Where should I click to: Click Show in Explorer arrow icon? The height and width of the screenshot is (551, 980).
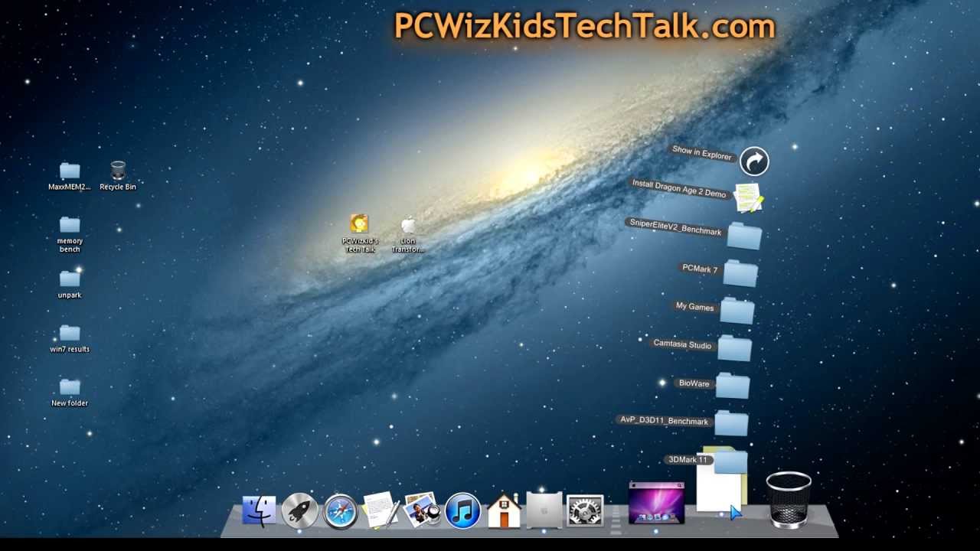tap(754, 161)
